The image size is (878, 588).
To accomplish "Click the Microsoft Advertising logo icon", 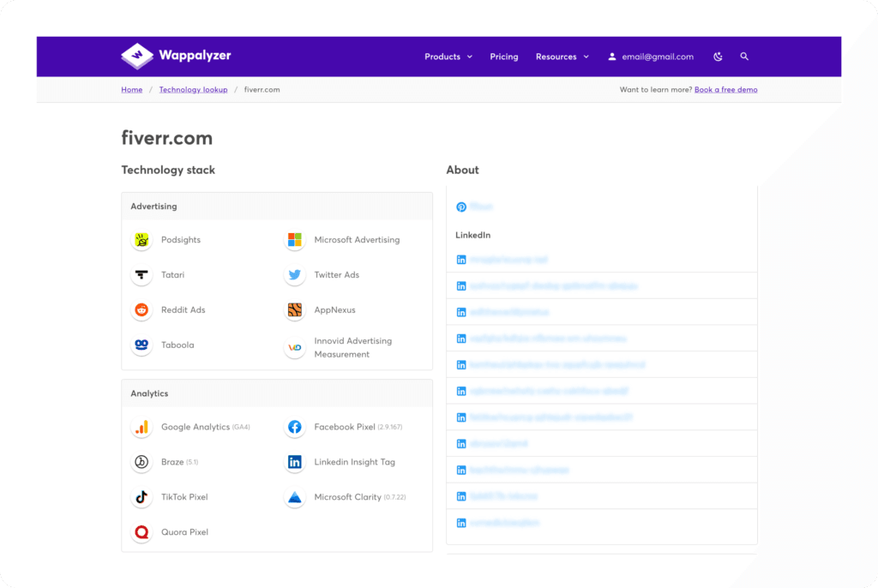I will (295, 240).
